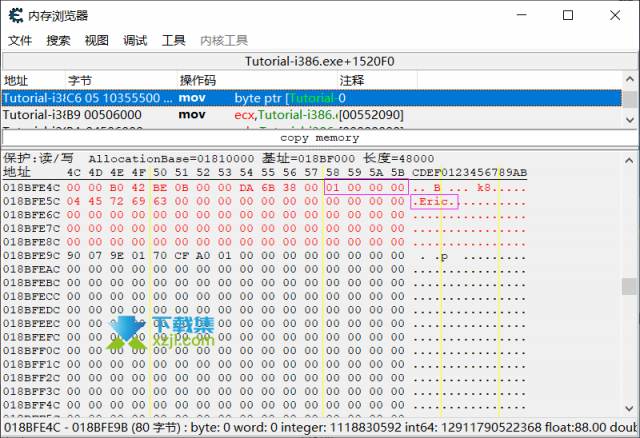The height and width of the screenshot is (438, 640).
Task: Open the 文件 menu
Action: [x=20, y=40]
